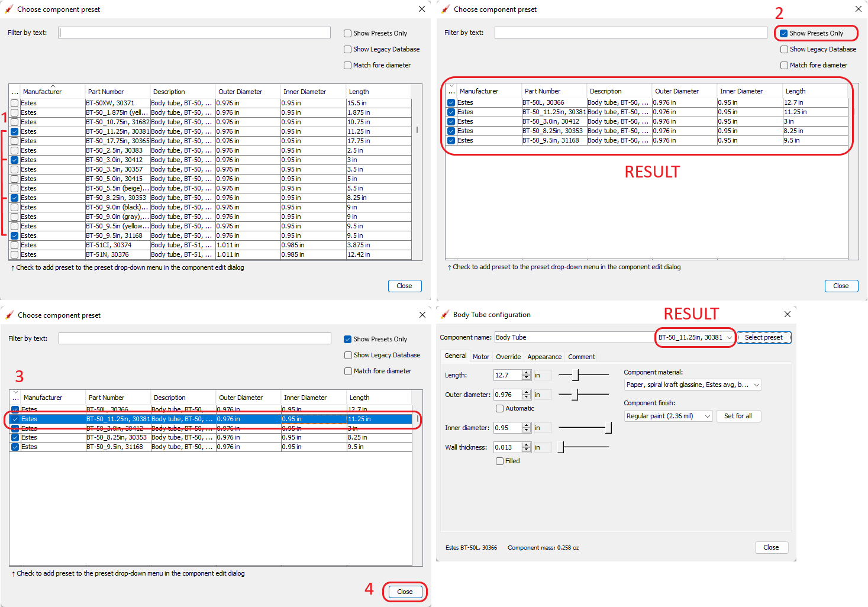Viewport: 868px width, 607px height.
Task: Click the rocket icon on Choose component preset dialog
Action: [x=8, y=9]
